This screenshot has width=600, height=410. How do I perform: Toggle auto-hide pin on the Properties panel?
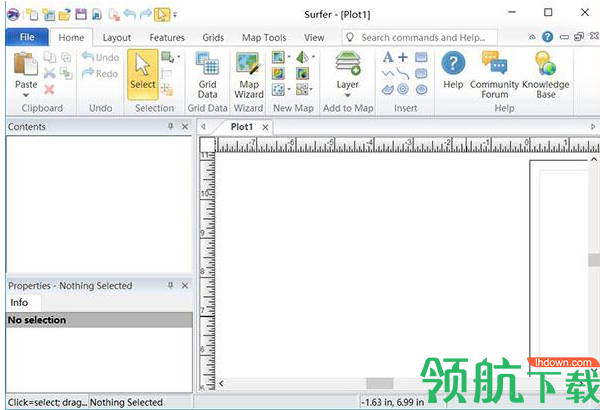pyautogui.click(x=170, y=285)
